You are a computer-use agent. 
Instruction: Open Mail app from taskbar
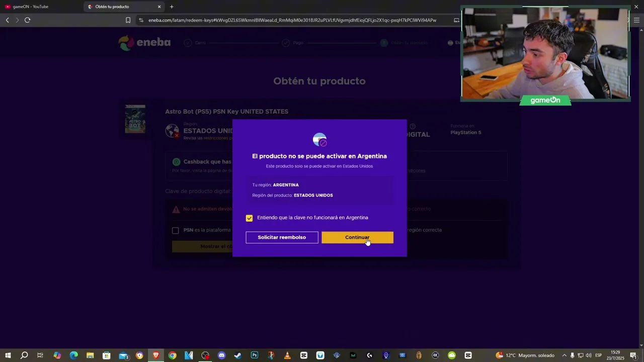(x=123, y=355)
